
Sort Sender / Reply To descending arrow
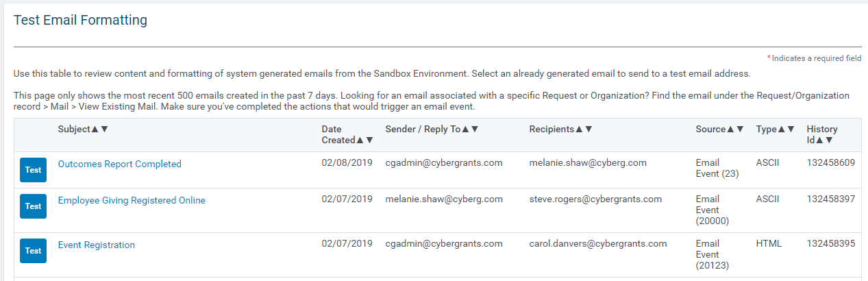point(474,129)
